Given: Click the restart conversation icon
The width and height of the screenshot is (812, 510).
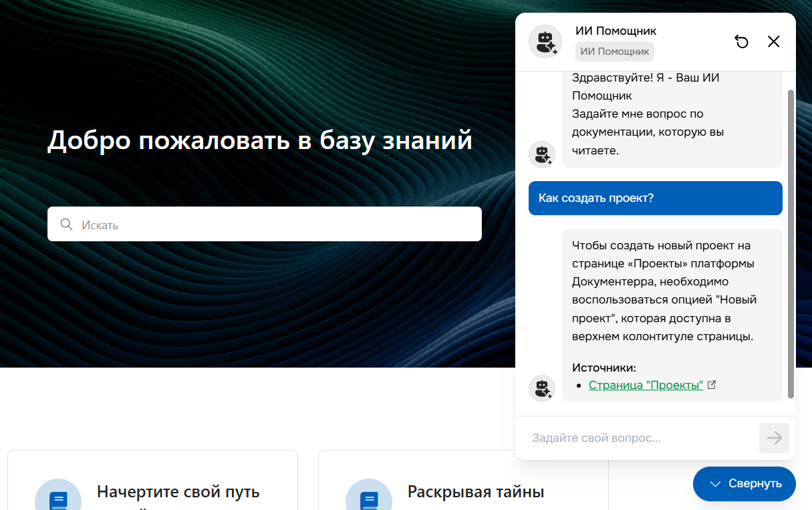Looking at the screenshot, I should click(742, 41).
